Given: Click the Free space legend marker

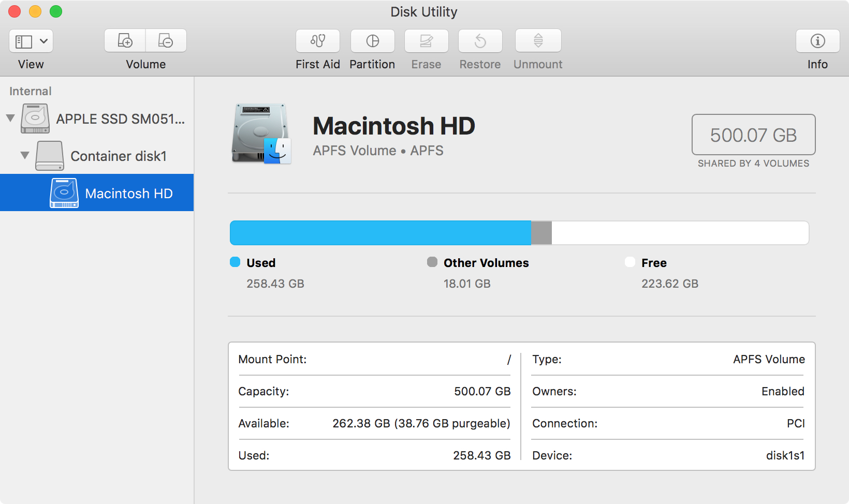Looking at the screenshot, I should pyautogui.click(x=630, y=262).
